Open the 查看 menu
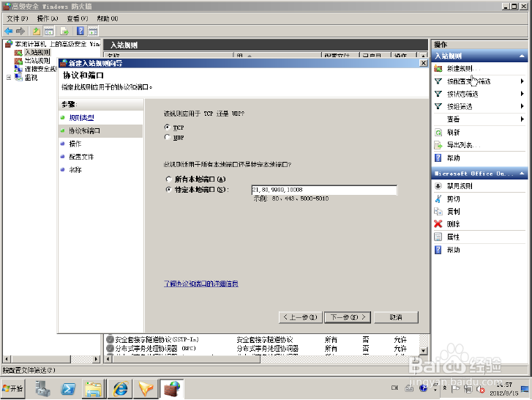The width and height of the screenshot is (532, 400). 78,18
